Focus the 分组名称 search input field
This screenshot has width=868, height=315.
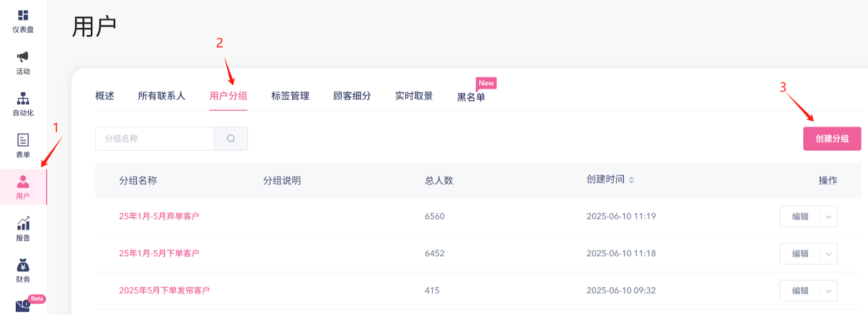click(155, 139)
